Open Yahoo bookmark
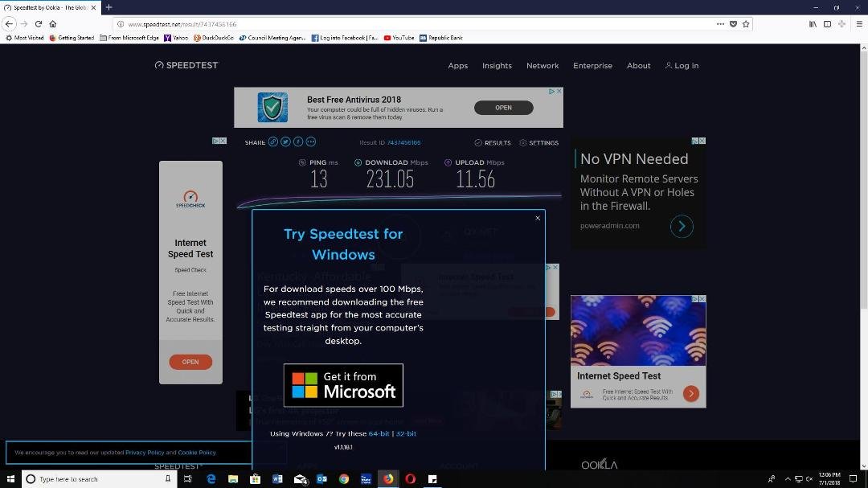The height and width of the screenshot is (488, 868). click(176, 38)
